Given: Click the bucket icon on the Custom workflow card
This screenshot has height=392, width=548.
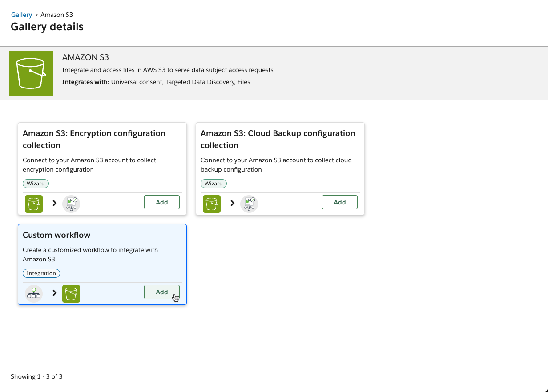Looking at the screenshot, I should point(71,293).
